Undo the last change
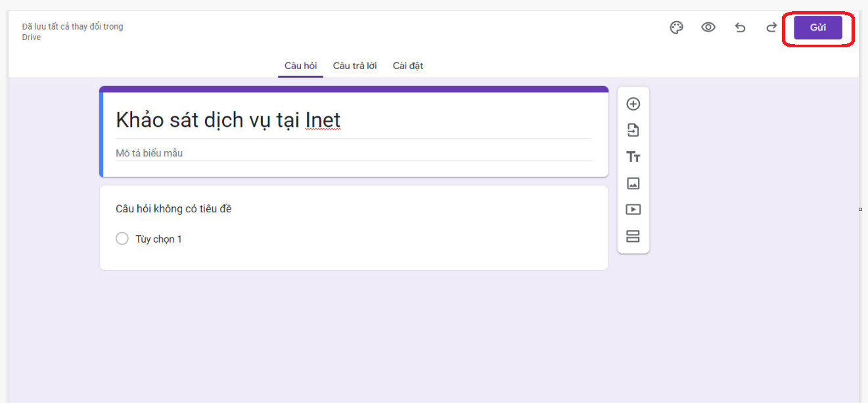This screenshot has width=868, height=403. coord(740,28)
